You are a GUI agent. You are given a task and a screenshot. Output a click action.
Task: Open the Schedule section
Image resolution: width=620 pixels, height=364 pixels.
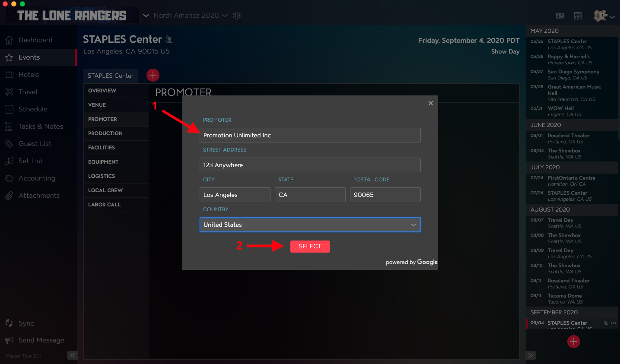(x=38, y=109)
